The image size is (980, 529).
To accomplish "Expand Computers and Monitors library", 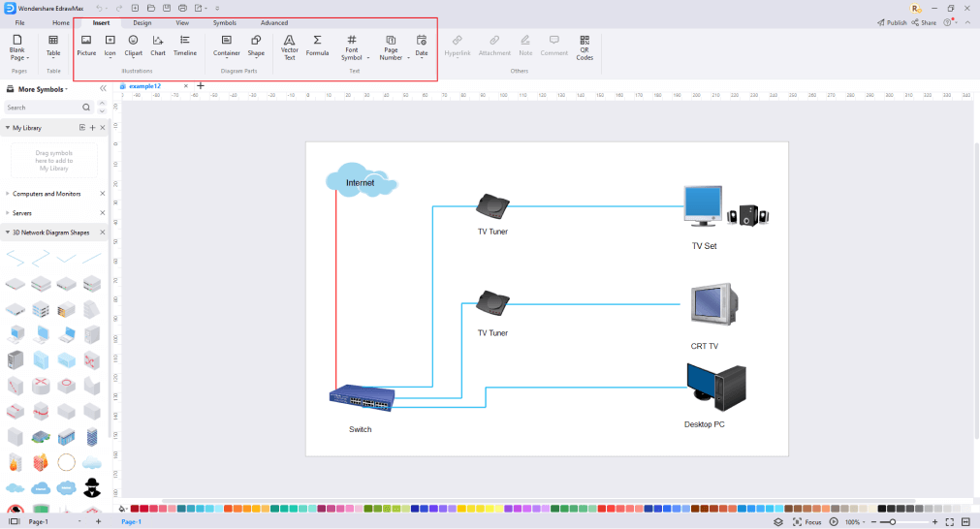I will (8, 194).
